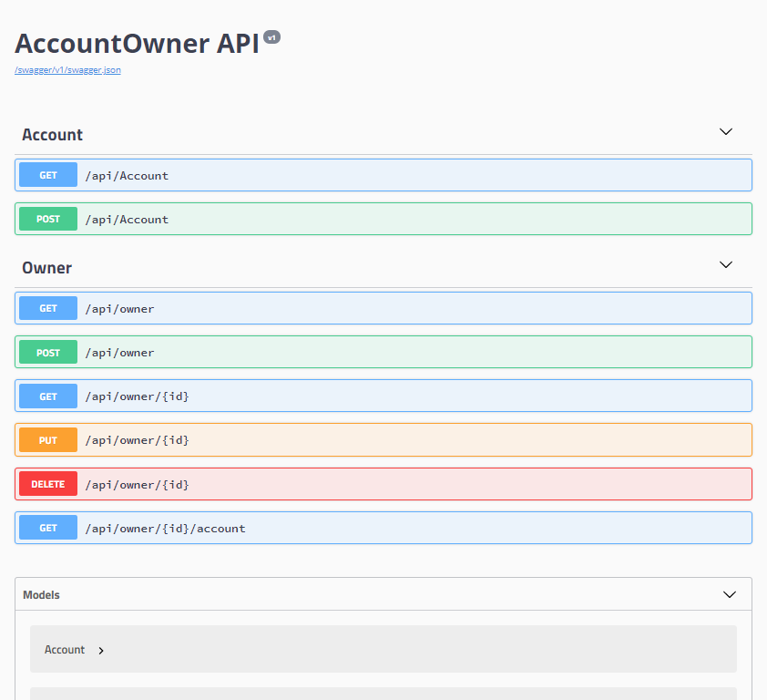767x700 pixels.
Task: Click the AccountOwner API title
Action: tap(137, 44)
